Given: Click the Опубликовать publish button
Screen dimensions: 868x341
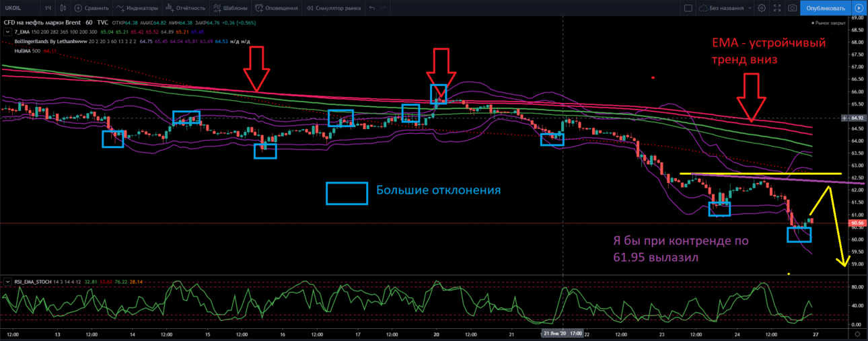Looking at the screenshot, I should (x=826, y=8).
